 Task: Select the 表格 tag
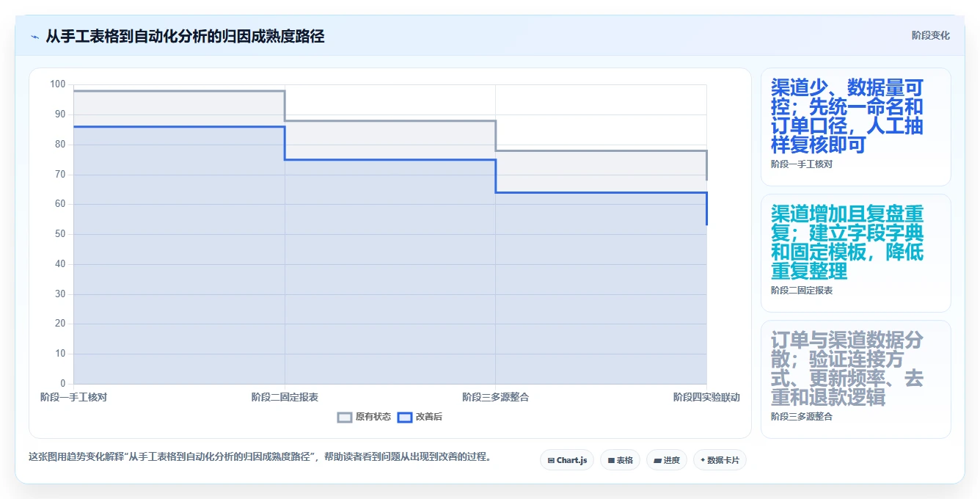click(x=620, y=460)
